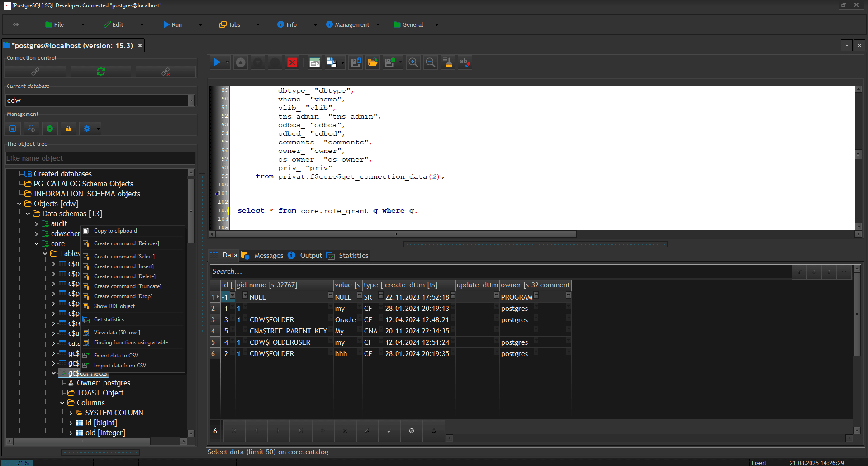Click the yellow open folder icon

coord(373,62)
